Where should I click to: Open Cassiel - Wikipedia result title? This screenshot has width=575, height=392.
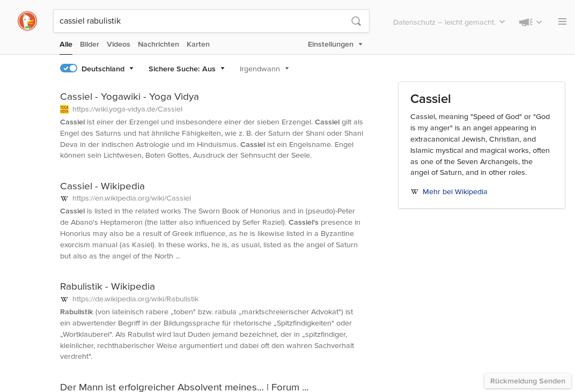pyautogui.click(x=102, y=186)
